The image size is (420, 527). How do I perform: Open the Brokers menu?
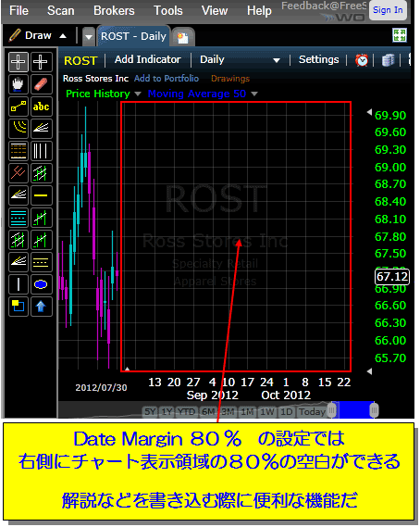point(114,11)
